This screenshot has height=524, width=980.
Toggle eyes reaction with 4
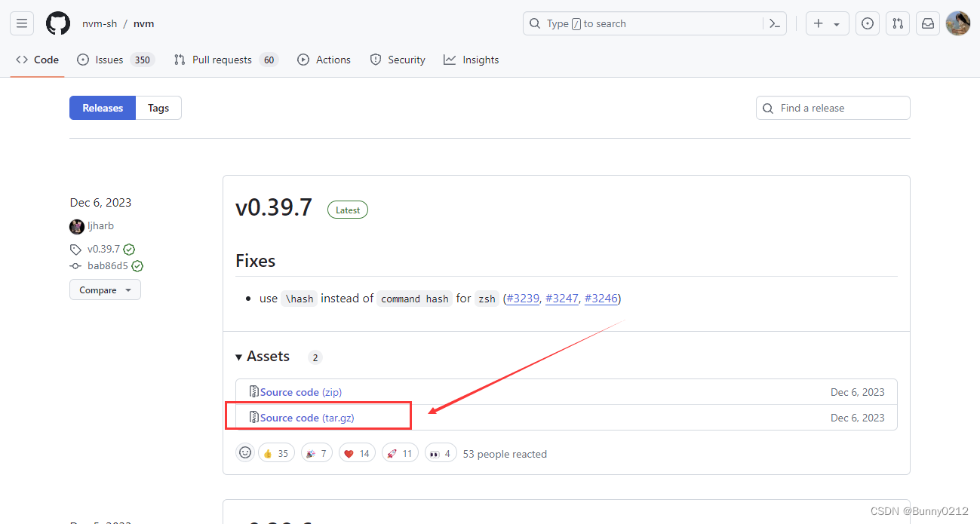[x=441, y=453]
